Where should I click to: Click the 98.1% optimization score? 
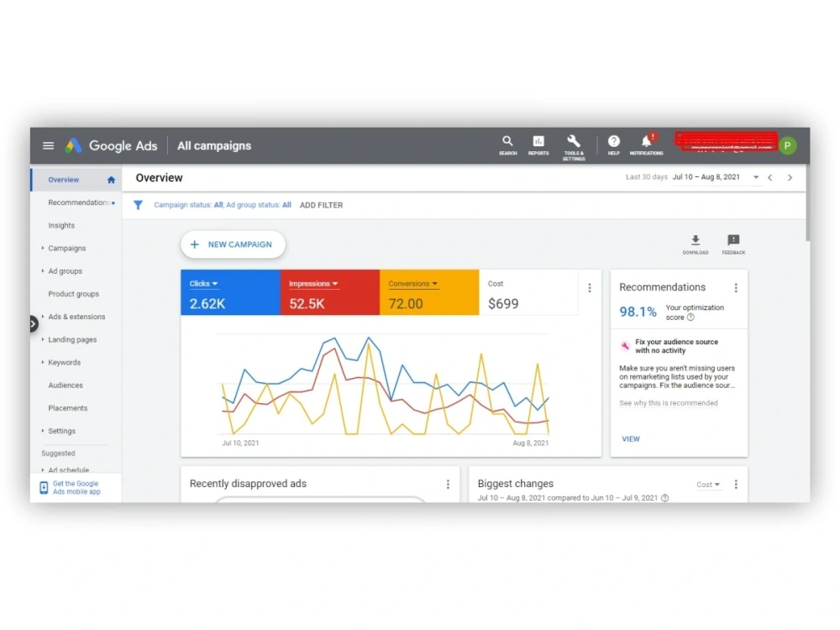(x=638, y=311)
